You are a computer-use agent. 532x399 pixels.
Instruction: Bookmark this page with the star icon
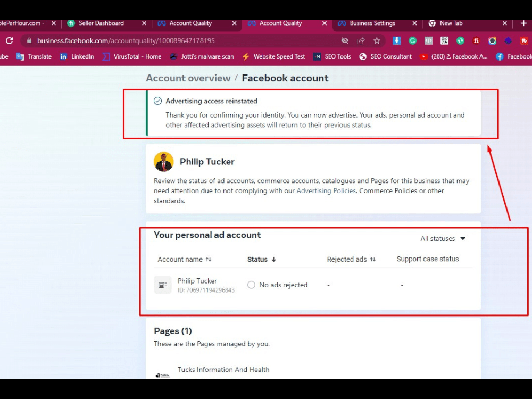click(x=377, y=41)
